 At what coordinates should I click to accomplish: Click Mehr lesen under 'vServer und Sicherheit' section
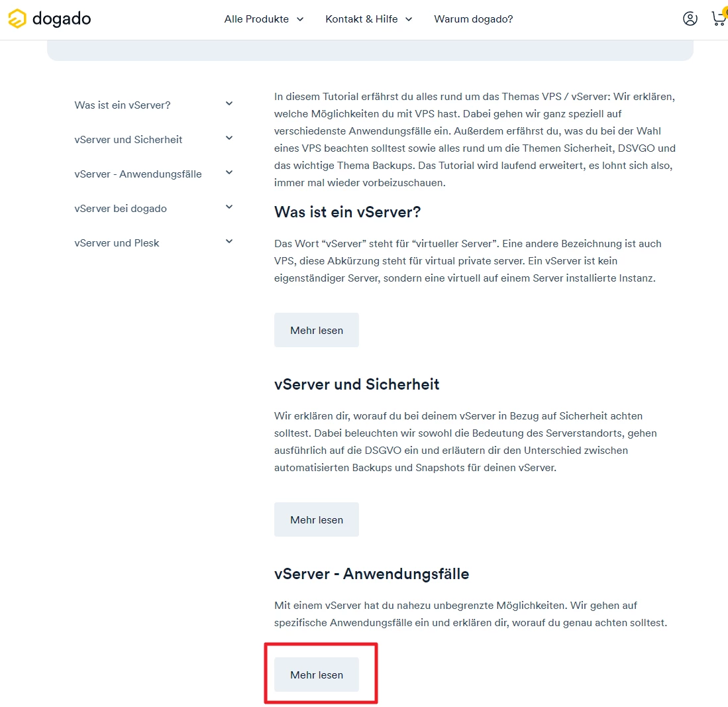[x=317, y=519]
